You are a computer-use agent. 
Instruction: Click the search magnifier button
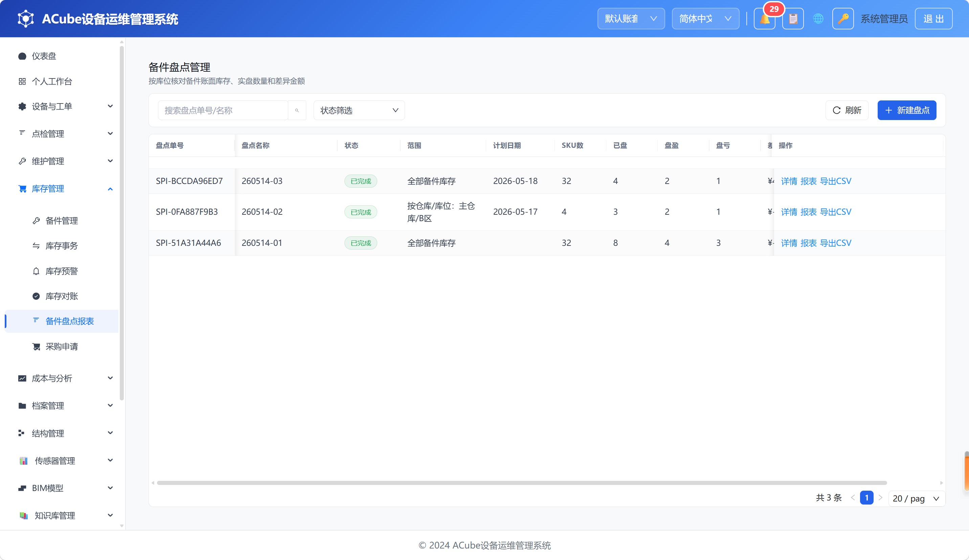[x=297, y=110]
